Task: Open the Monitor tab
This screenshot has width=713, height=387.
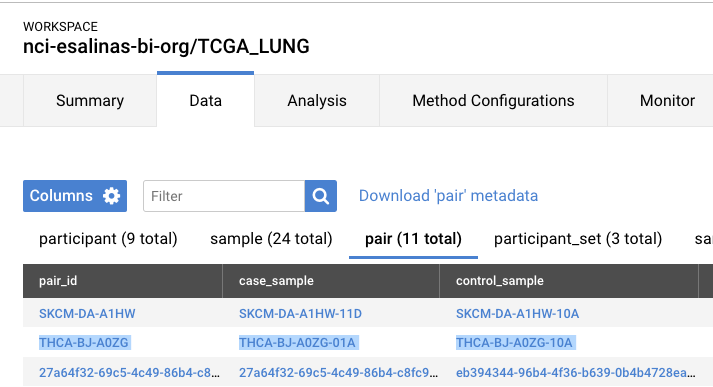Action: tap(667, 101)
